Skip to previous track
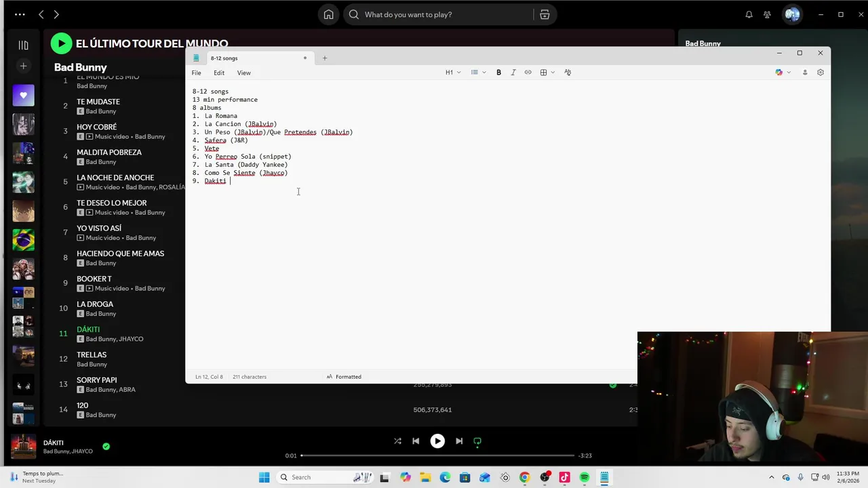The width and height of the screenshot is (868, 488). coord(416,441)
